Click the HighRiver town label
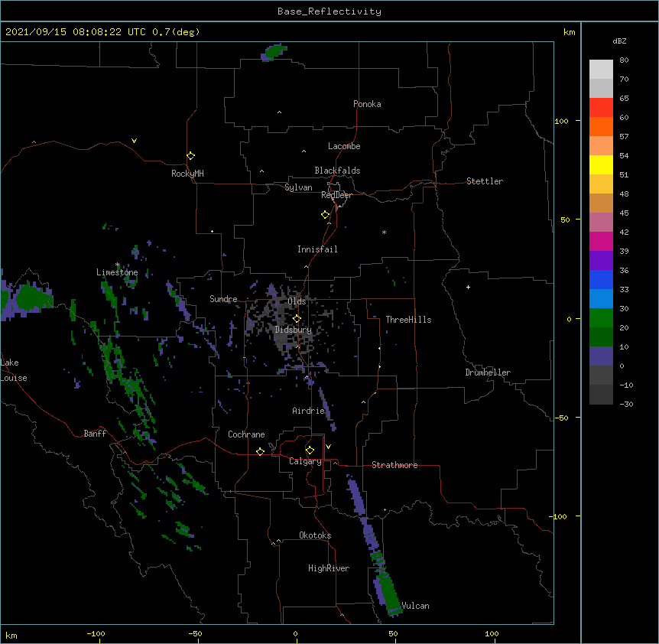Viewport: 659px width, 644px height. pyautogui.click(x=328, y=568)
